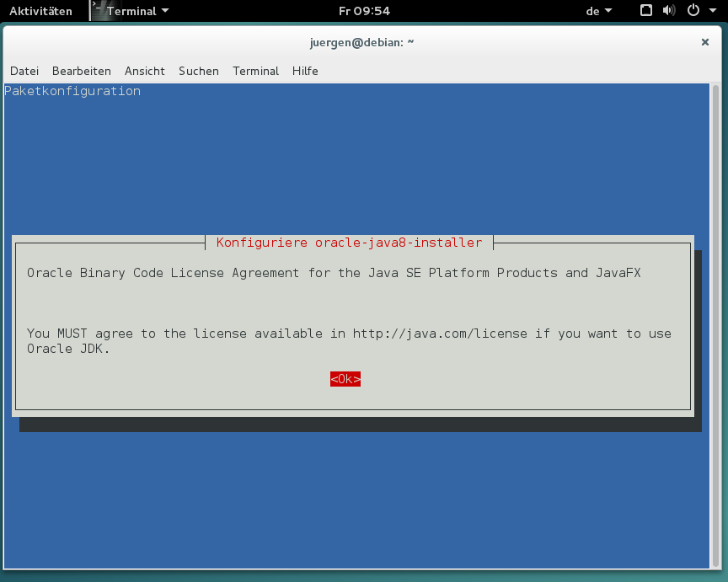The height and width of the screenshot is (582, 728).
Task: Open the Datei menu
Action: [24, 71]
